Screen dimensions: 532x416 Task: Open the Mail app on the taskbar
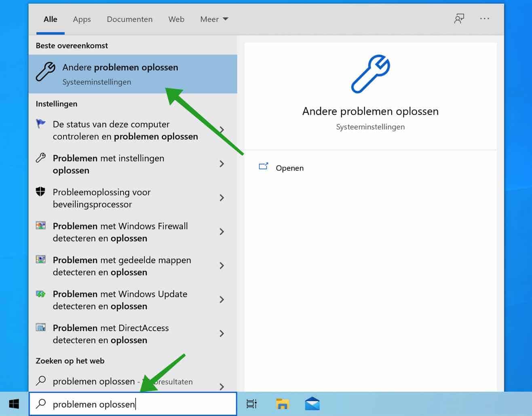coord(312,403)
